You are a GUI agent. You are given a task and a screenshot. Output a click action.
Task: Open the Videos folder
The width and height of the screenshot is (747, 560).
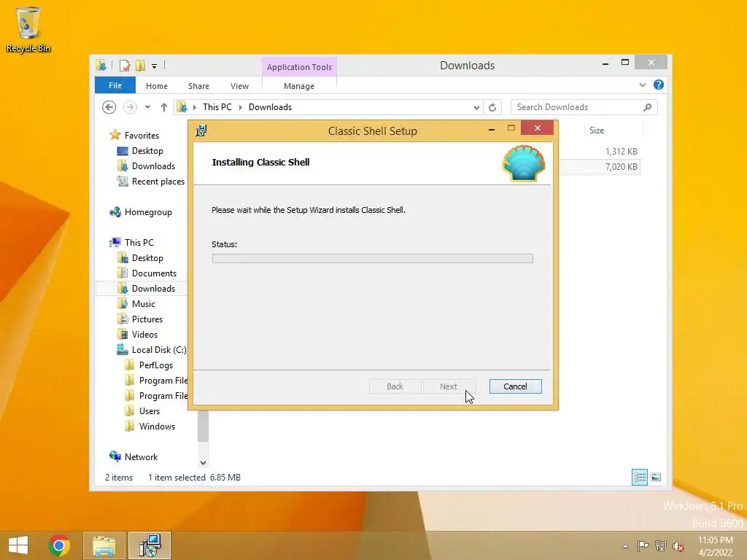coord(144,334)
